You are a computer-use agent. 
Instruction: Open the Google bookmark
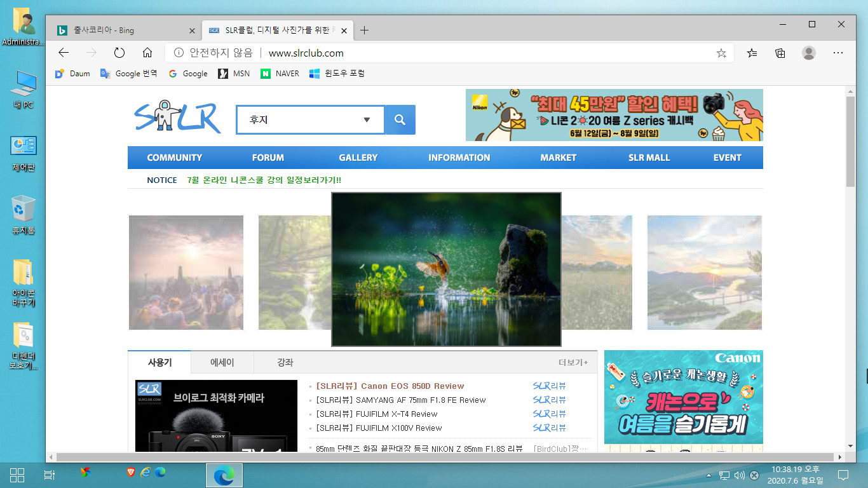pyautogui.click(x=187, y=74)
